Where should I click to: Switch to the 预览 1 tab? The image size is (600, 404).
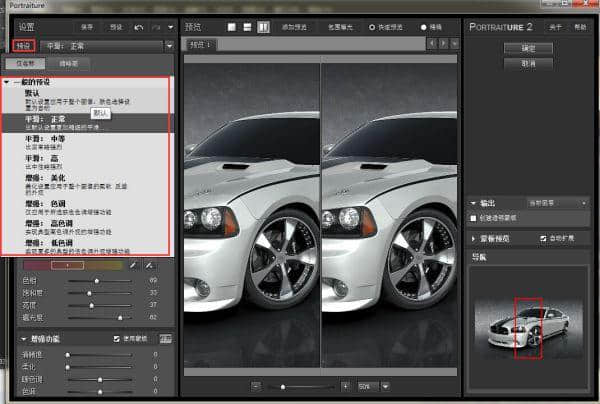pyautogui.click(x=201, y=45)
